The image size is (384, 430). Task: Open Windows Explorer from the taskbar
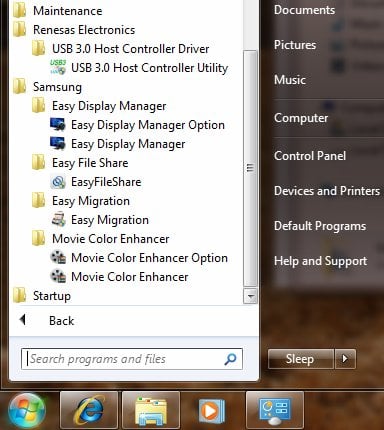click(151, 410)
